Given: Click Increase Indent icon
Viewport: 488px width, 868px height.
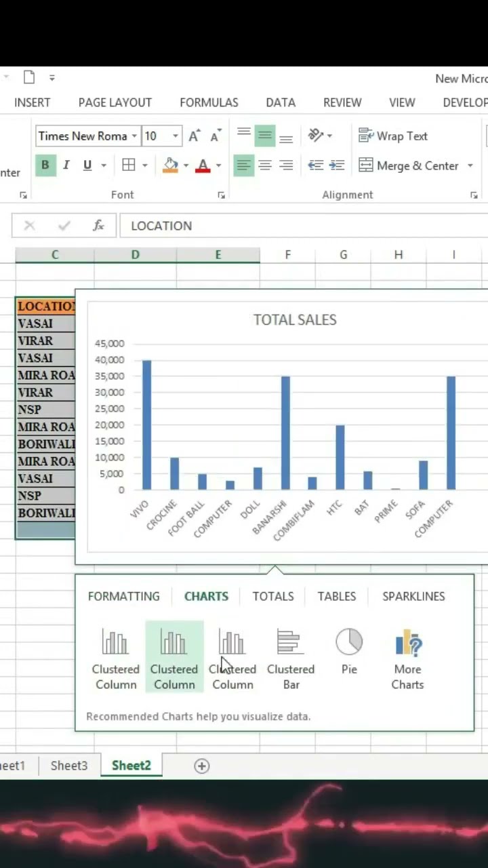Looking at the screenshot, I should coord(337,165).
